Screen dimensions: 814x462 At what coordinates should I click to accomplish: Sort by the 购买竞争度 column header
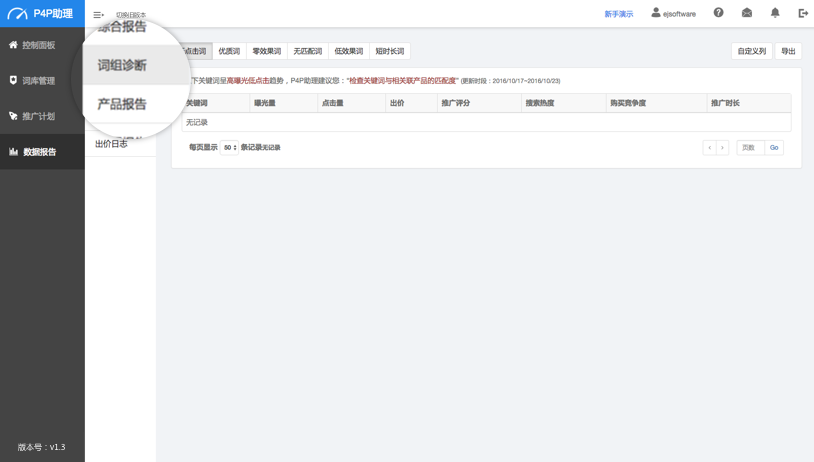click(x=656, y=103)
